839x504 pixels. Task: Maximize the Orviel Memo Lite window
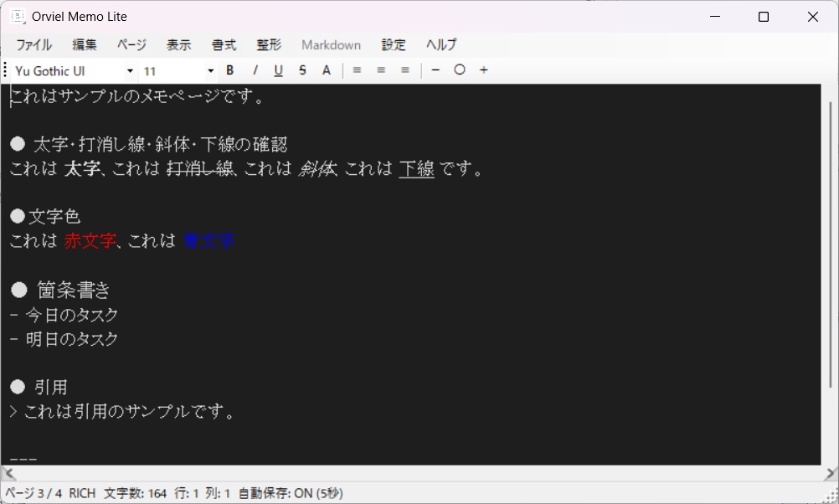764,17
